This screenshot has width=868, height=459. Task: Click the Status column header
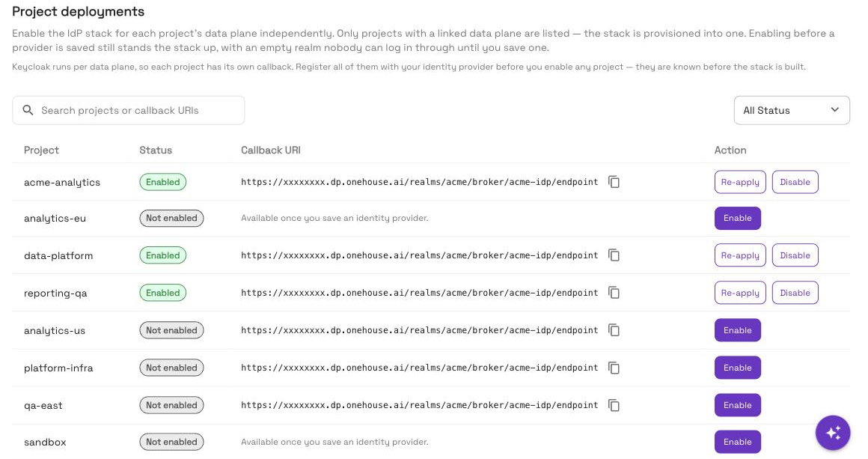(156, 150)
